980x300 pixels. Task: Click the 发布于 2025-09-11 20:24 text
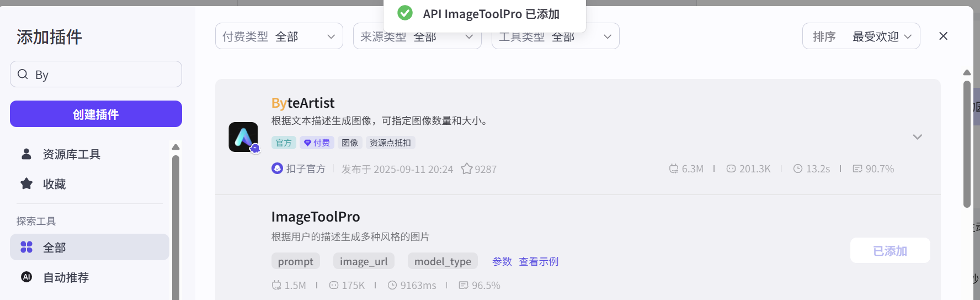[397, 169]
